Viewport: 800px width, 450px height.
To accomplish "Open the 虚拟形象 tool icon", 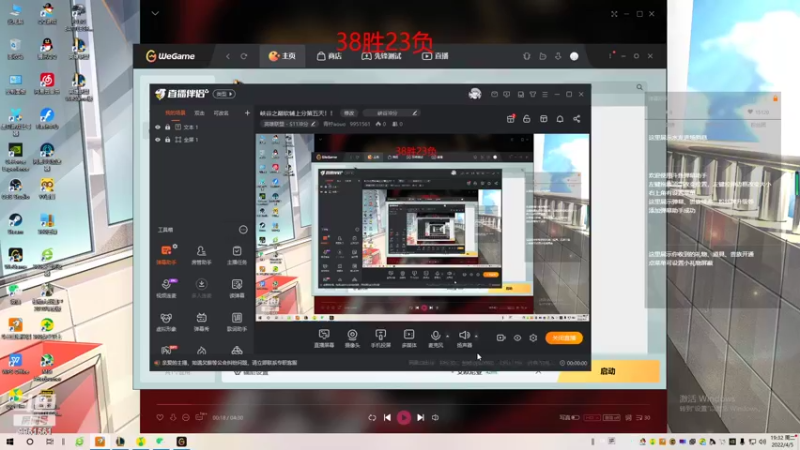I will 166,322.
